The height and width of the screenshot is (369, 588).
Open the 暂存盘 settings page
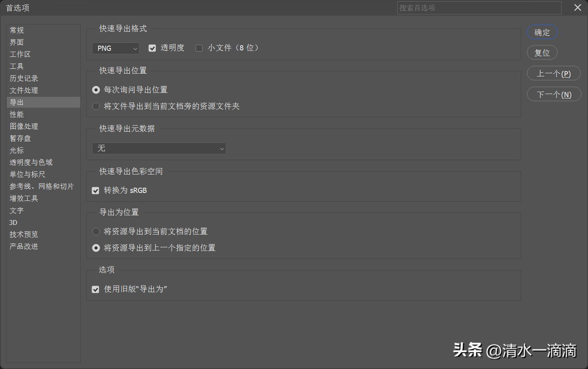click(x=20, y=138)
